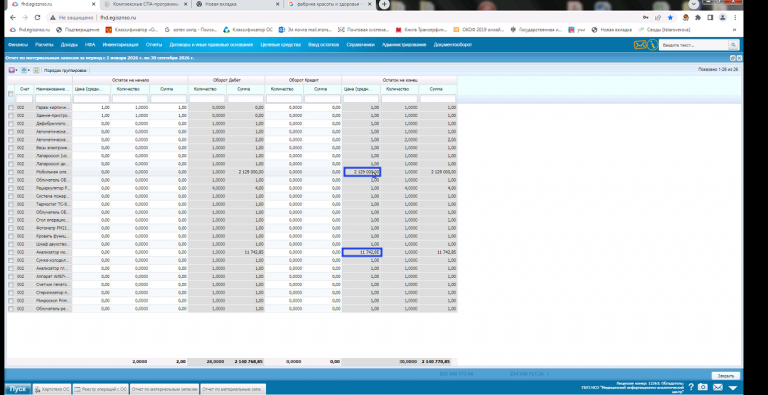768x395 pixels.
Task: Show more bookmarks with the » chevron
Action: (x=735, y=30)
